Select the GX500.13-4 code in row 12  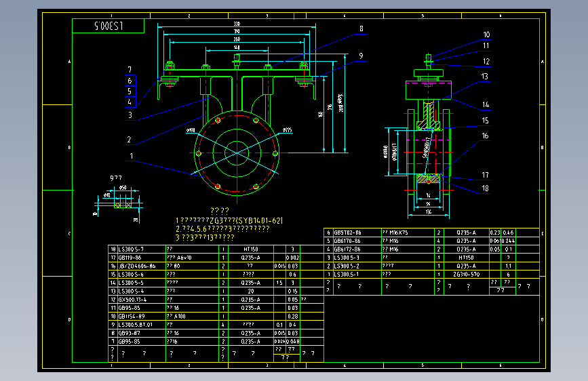(141, 300)
